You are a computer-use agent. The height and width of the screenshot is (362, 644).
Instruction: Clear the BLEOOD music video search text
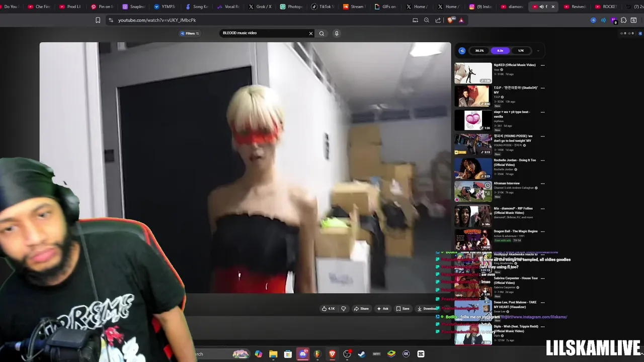(x=310, y=33)
